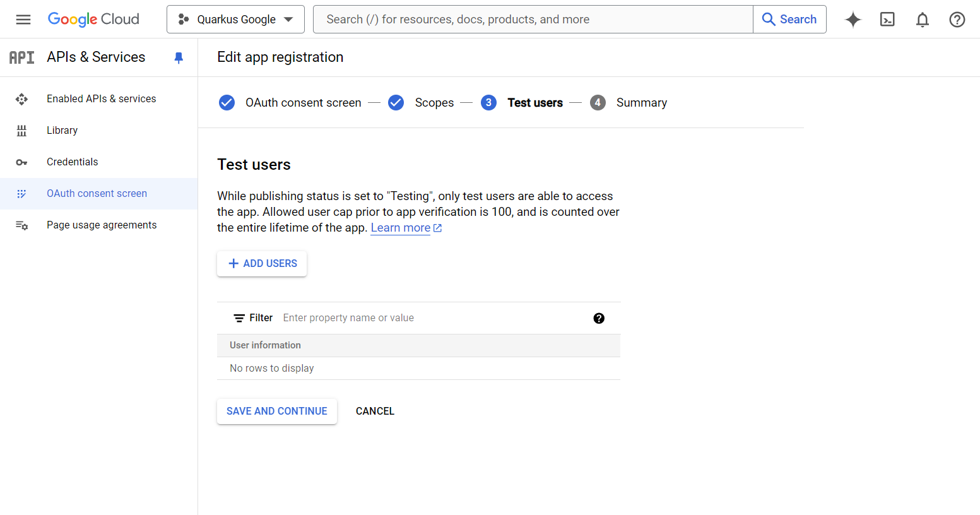The height and width of the screenshot is (515, 980).
Task: Go to the Summary step
Action: 642,103
